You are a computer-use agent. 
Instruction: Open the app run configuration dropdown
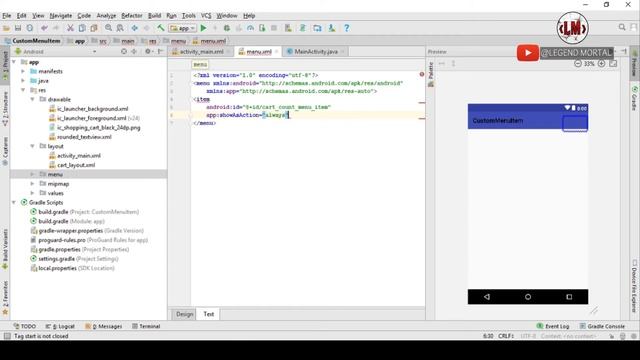tap(183, 28)
